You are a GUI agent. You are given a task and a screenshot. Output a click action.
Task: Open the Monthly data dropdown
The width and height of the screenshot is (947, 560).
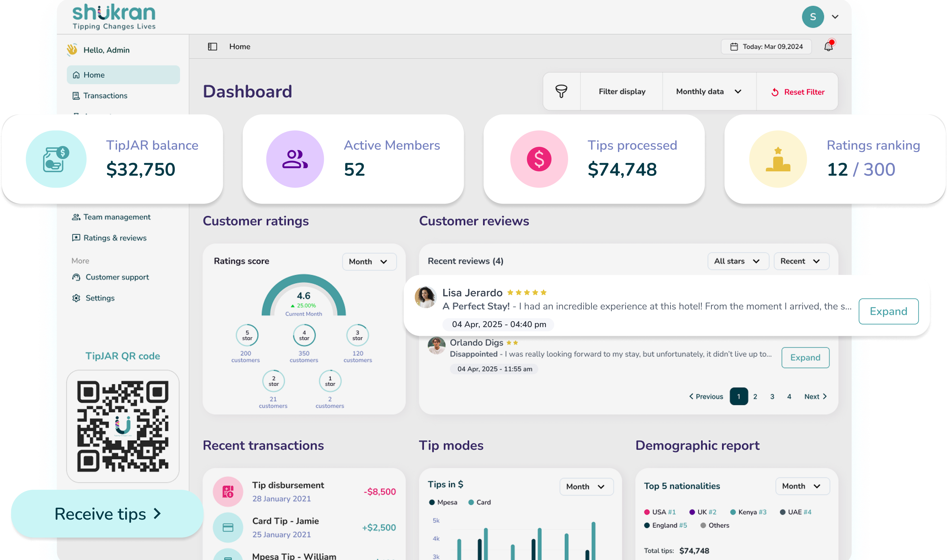[x=708, y=91]
